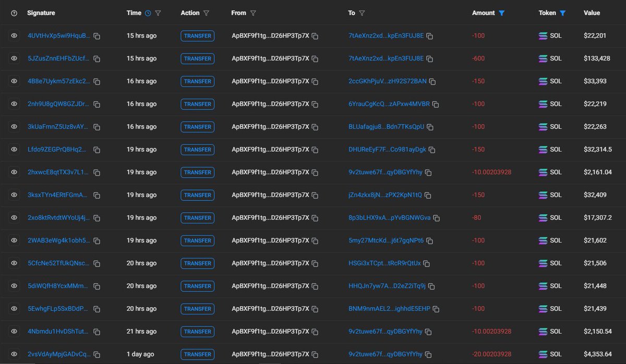Select amount -600 cell

coord(478,58)
